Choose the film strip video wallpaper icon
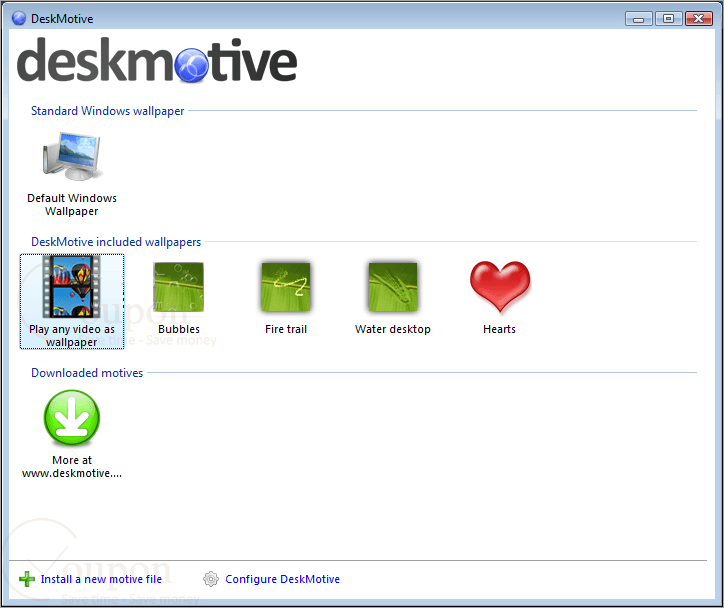The image size is (724, 608). pos(72,287)
